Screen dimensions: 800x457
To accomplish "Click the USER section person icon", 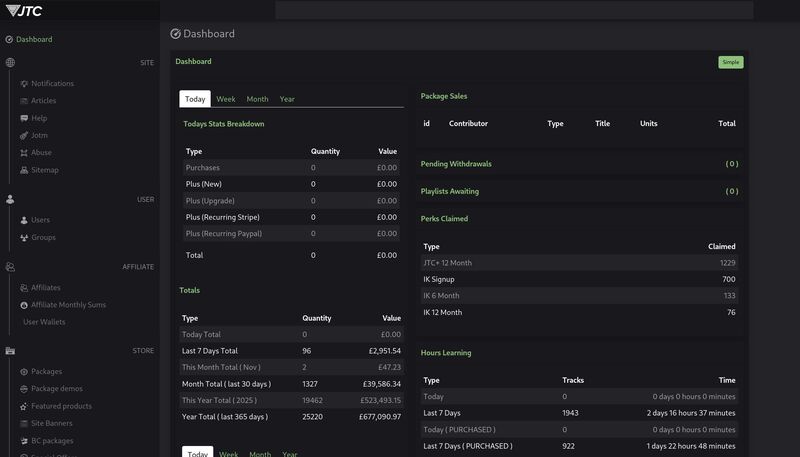I will click(x=10, y=199).
